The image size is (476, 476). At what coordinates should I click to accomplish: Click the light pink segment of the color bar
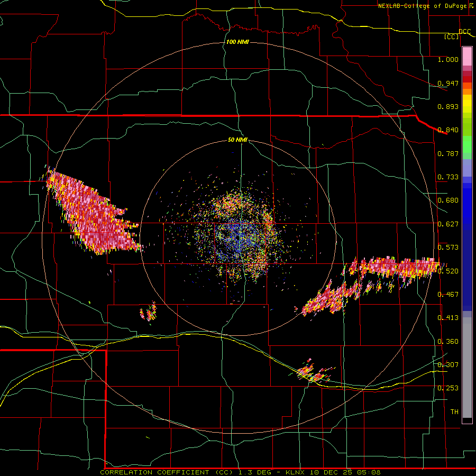467,56
